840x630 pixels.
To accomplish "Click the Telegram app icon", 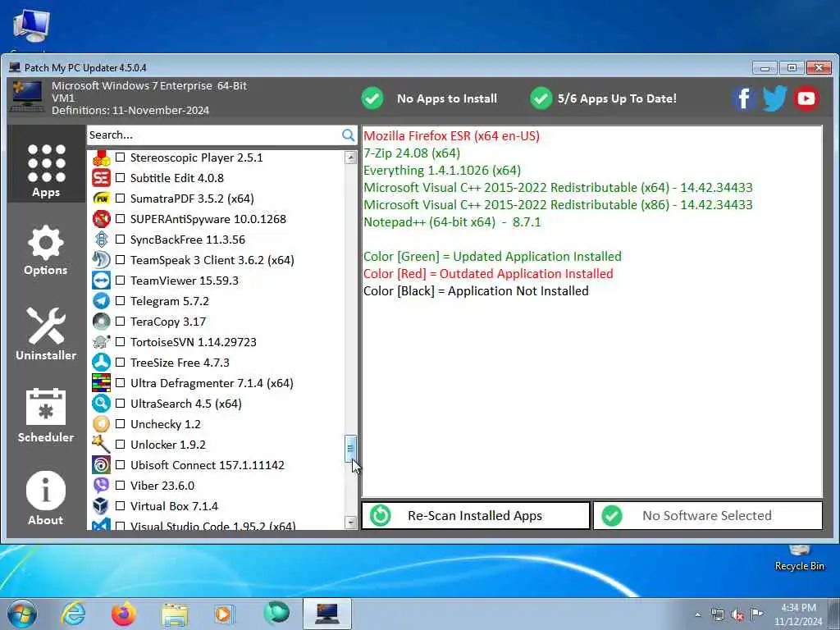I will (x=101, y=300).
